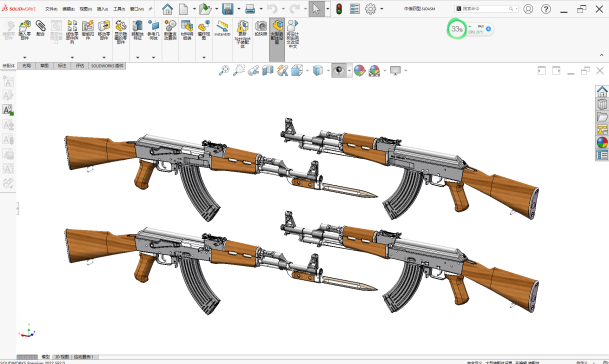Open File Explorer folder in task pane
This screenshot has width=609, height=364.
[602, 117]
